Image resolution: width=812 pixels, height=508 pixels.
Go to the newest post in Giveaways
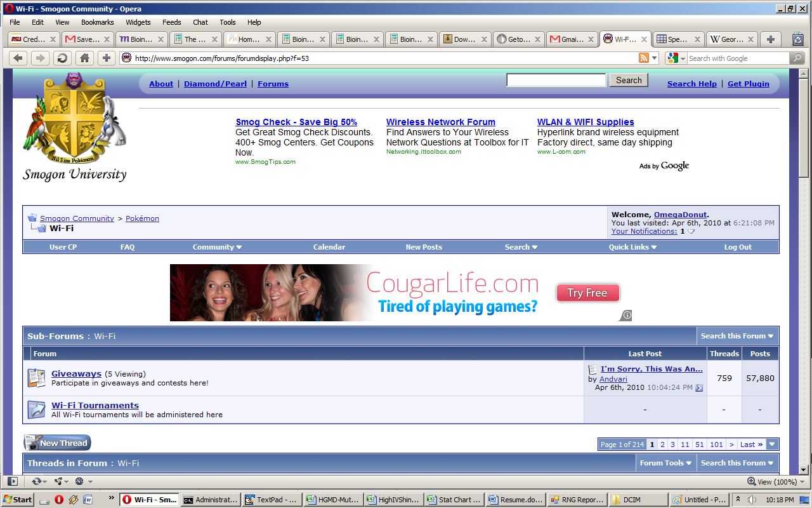point(699,388)
